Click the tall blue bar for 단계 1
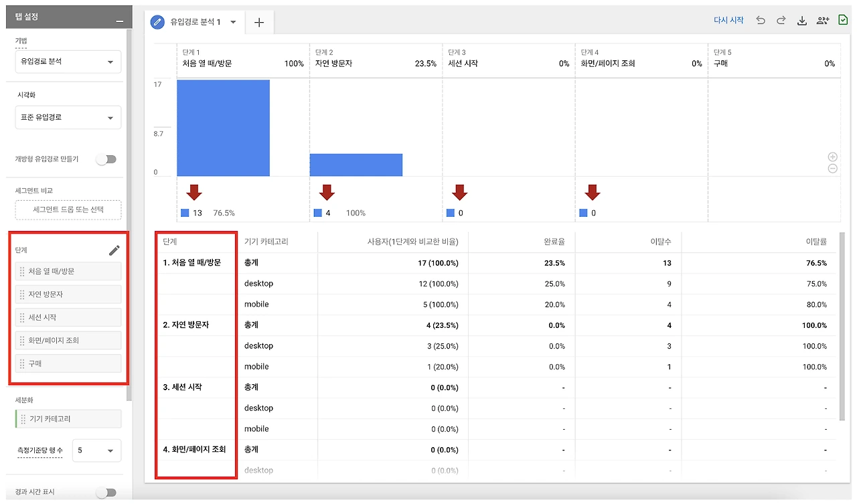This screenshot has width=857, height=504. click(224, 128)
